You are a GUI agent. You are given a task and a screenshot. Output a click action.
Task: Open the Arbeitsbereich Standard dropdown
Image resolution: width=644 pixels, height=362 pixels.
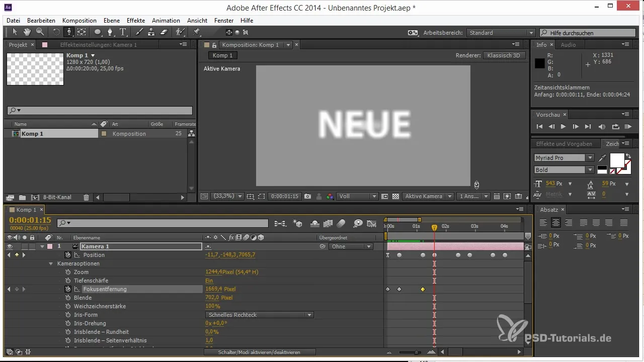coord(501,33)
